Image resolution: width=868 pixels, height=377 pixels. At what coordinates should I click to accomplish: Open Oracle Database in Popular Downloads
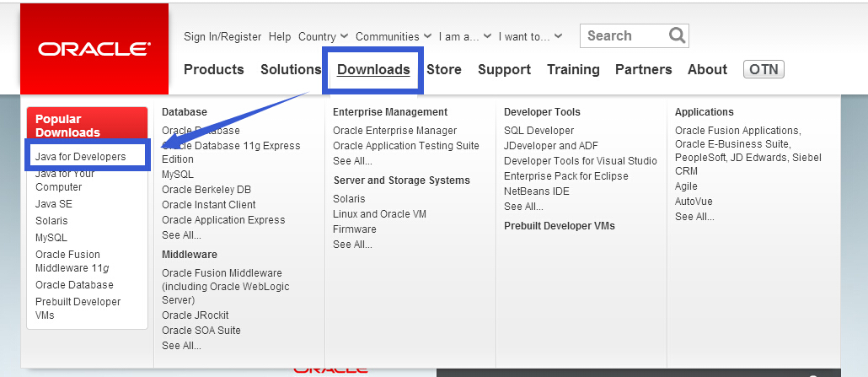tap(74, 285)
